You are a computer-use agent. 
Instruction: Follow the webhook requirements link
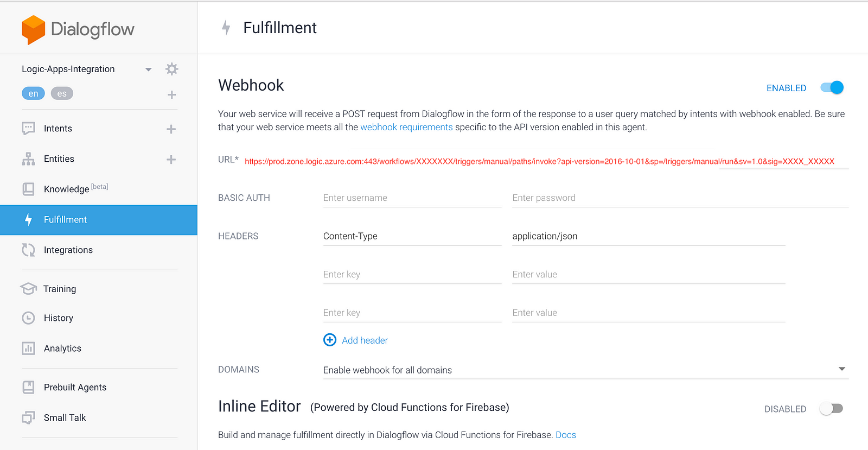click(x=406, y=127)
